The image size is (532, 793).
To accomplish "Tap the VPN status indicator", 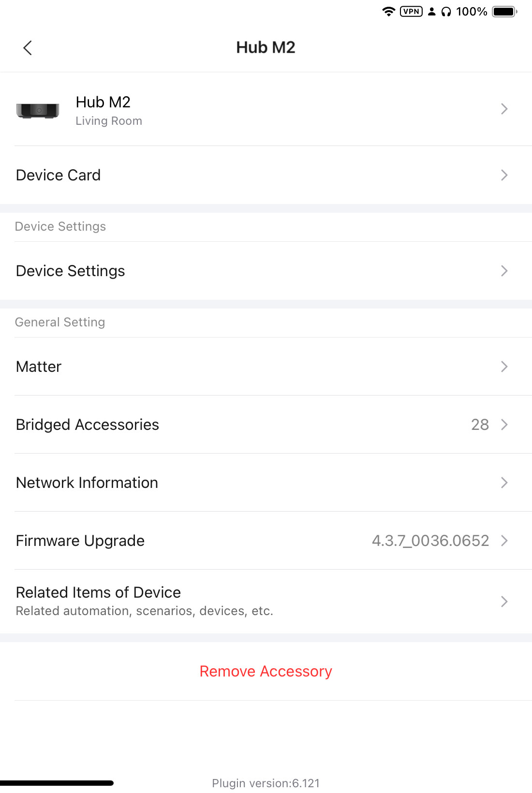I will [x=411, y=12].
